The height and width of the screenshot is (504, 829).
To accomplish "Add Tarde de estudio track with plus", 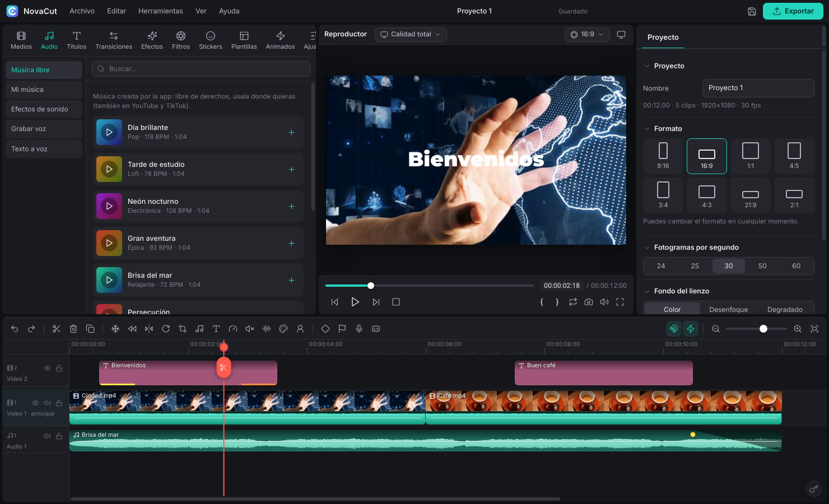I will (x=291, y=169).
